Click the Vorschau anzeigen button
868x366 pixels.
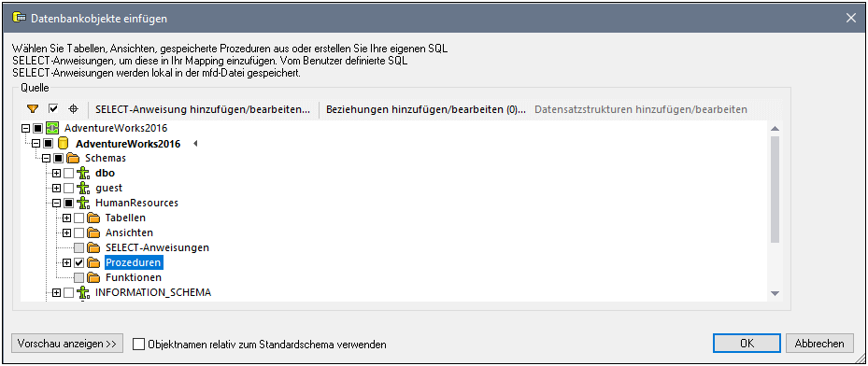pos(67,344)
